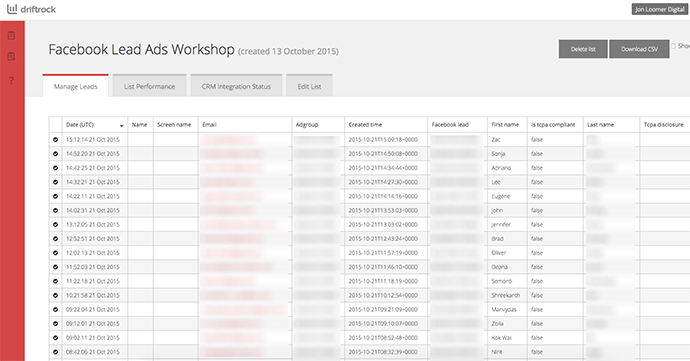Click the check icon for 09:22:04 lead
690x361 pixels.
point(55,309)
